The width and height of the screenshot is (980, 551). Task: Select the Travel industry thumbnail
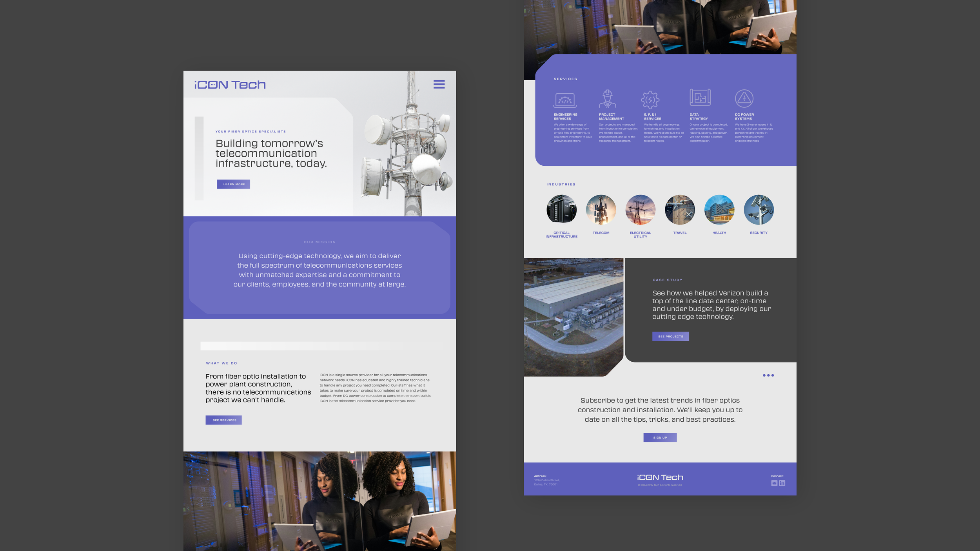(x=680, y=210)
